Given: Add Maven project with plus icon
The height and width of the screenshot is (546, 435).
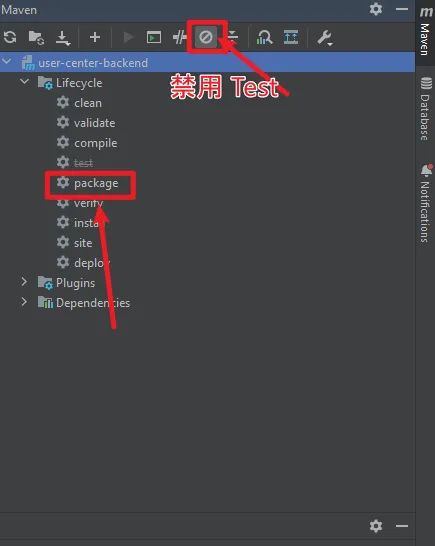Looking at the screenshot, I should pyautogui.click(x=95, y=37).
